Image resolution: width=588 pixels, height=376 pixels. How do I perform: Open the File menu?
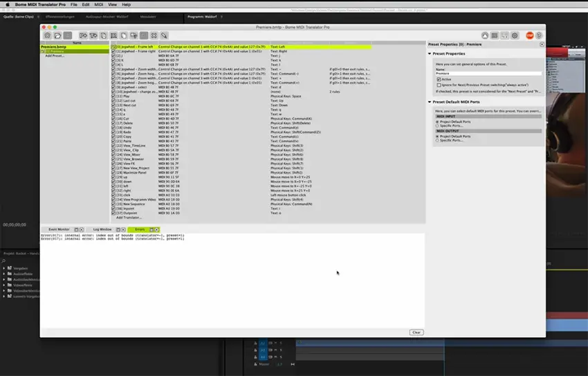74,5
